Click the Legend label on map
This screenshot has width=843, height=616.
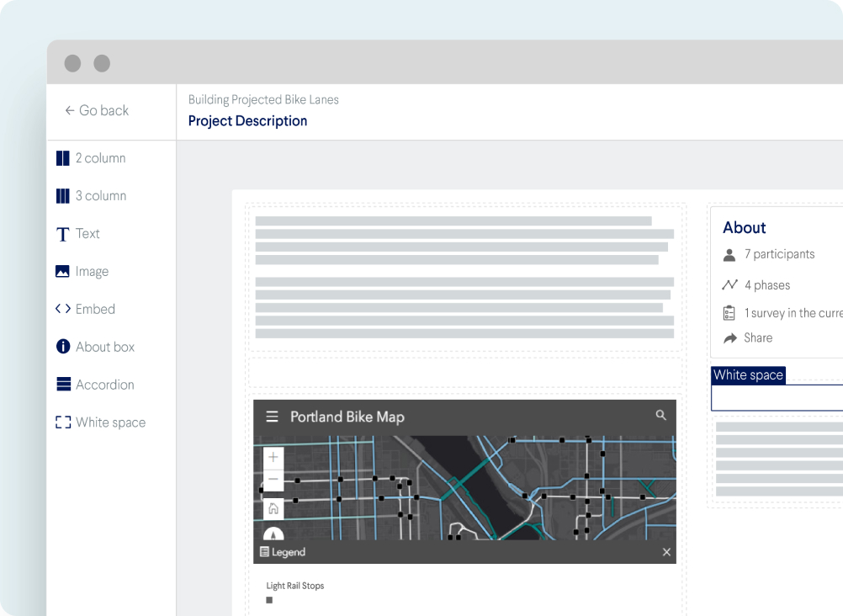point(283,552)
